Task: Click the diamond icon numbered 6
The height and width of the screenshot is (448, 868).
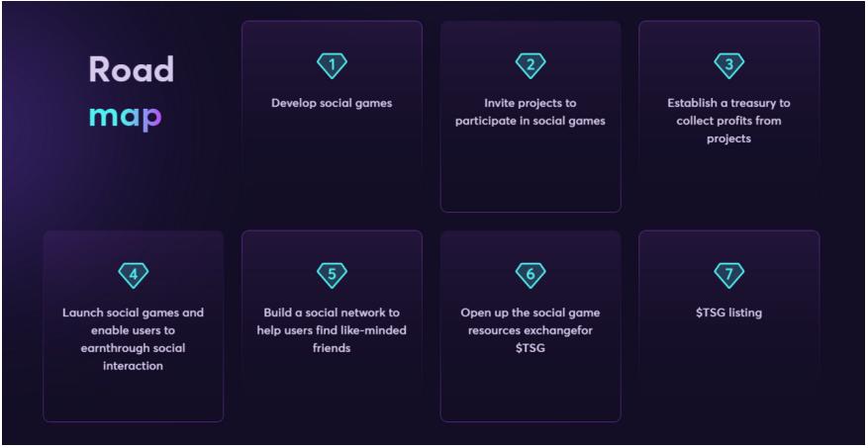Action: click(x=530, y=274)
